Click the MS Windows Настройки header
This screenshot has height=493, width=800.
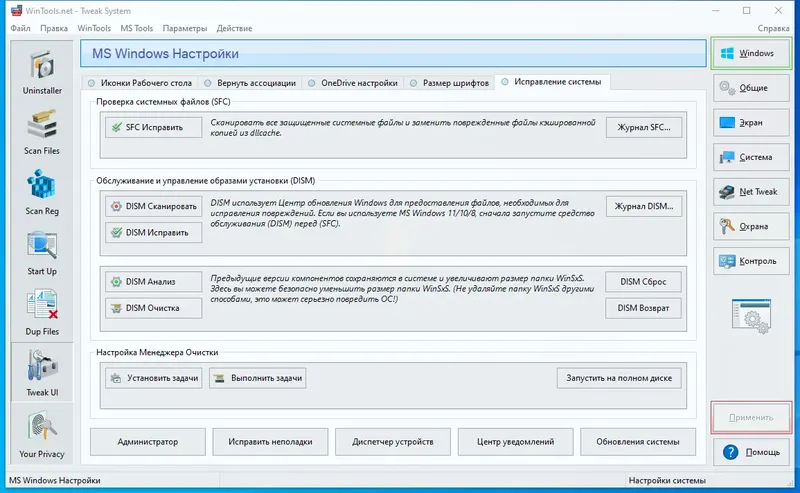click(x=393, y=53)
